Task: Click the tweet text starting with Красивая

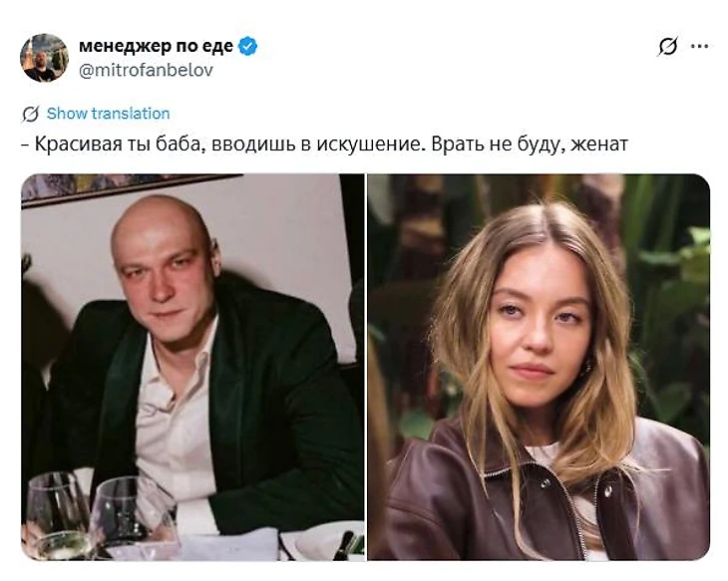Action: pos(324,144)
